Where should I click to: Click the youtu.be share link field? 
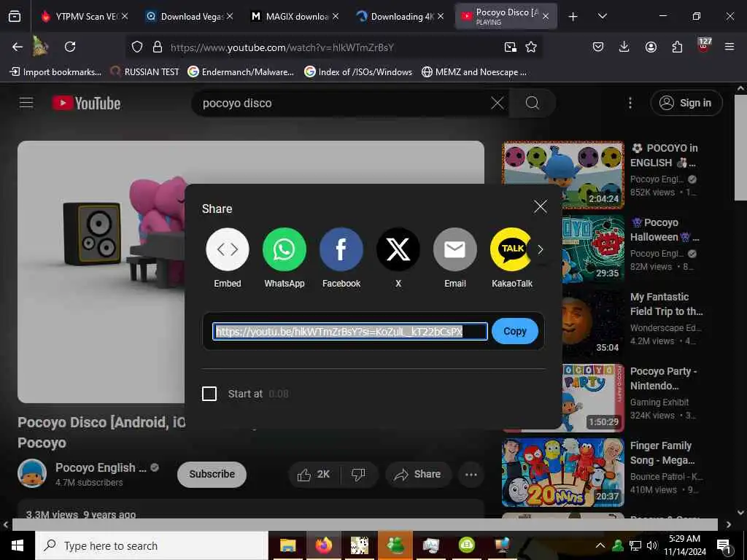[350, 332]
